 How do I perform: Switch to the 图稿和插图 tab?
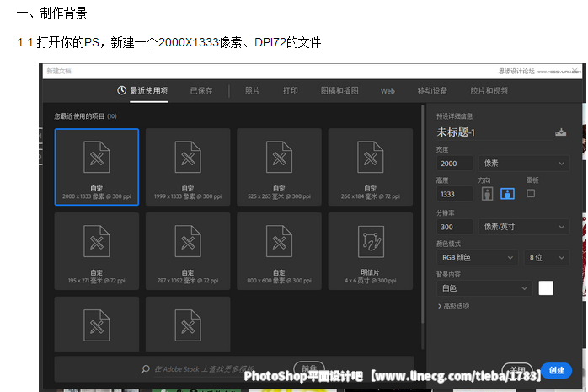(x=339, y=91)
